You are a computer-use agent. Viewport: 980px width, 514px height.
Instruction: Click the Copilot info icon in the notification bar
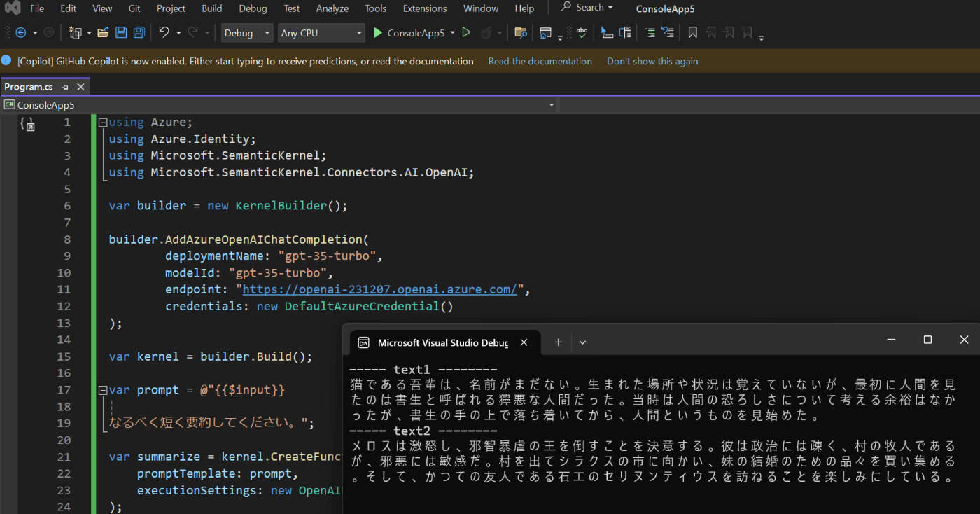[6, 61]
